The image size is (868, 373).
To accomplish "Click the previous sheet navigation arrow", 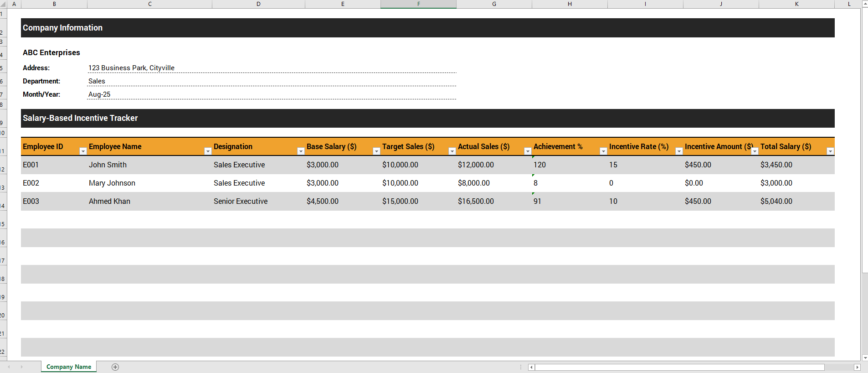I will click(9, 367).
